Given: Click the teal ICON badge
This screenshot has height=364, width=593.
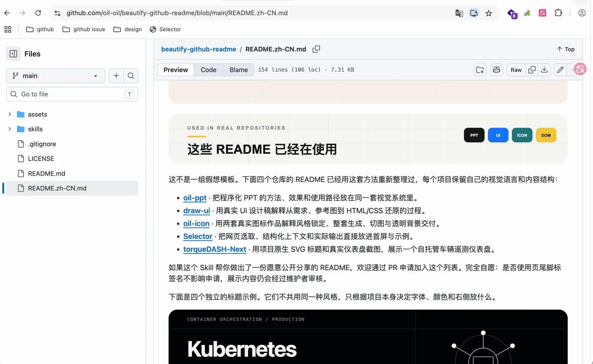Looking at the screenshot, I should point(522,135).
